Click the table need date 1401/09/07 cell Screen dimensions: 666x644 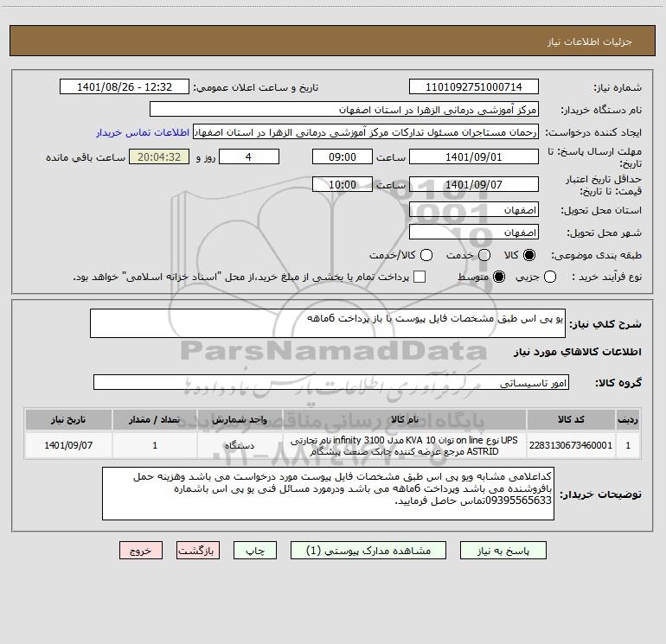pos(68,445)
